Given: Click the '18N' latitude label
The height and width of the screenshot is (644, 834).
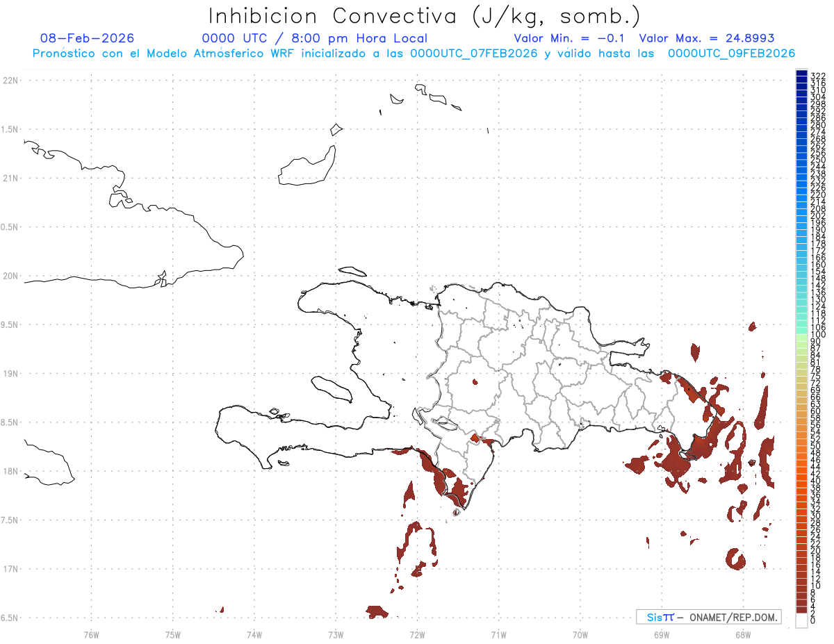Looking at the screenshot, I should coord(10,471).
